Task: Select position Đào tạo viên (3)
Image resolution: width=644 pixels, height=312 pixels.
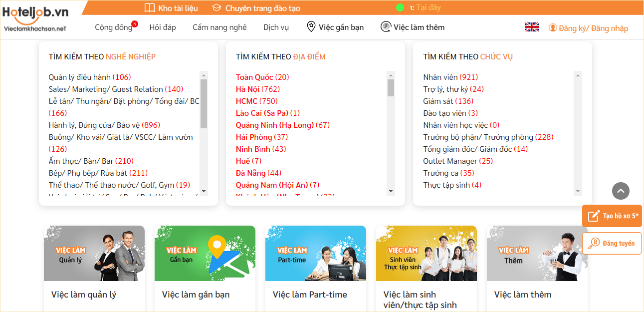Action: [x=450, y=113]
